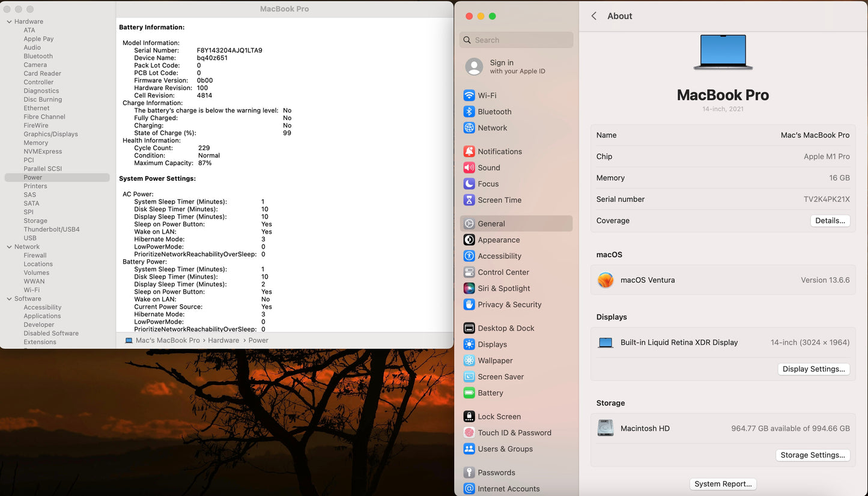Collapse the Hardware section in System Information
The width and height of the screenshot is (868, 496).
point(9,22)
